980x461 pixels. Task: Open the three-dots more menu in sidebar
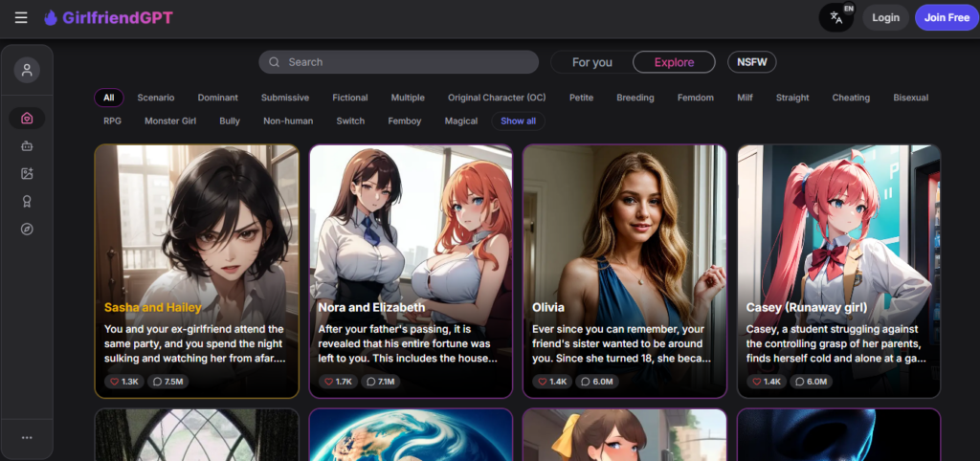[x=27, y=438]
